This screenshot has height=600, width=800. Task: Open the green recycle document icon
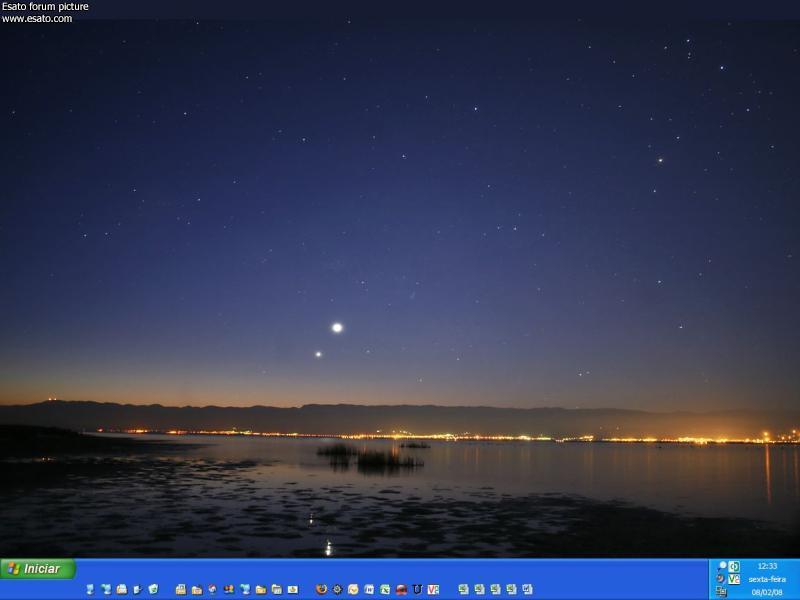click(153, 589)
